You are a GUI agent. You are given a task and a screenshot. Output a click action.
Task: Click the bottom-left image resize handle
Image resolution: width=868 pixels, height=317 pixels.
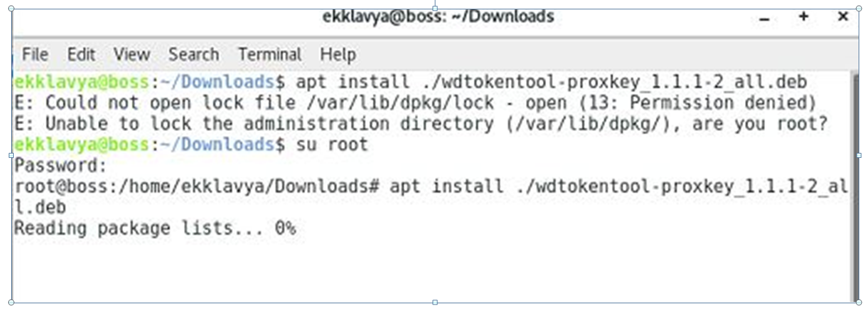[x=11, y=303]
